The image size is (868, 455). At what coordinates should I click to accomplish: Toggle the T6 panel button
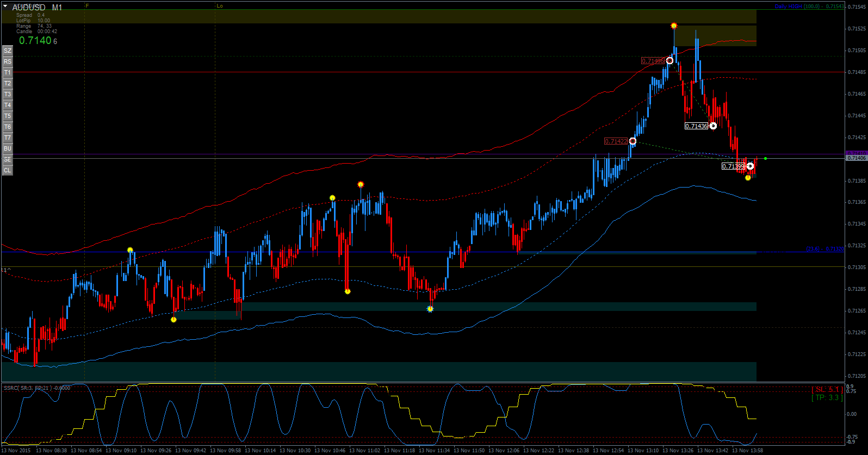(8, 127)
